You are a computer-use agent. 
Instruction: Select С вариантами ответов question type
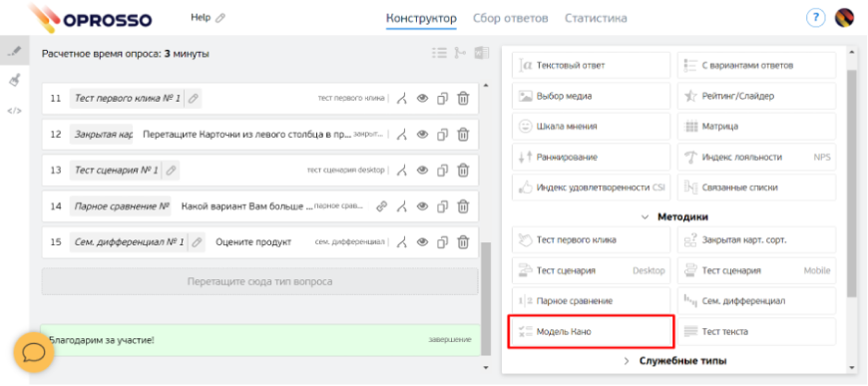point(756,66)
